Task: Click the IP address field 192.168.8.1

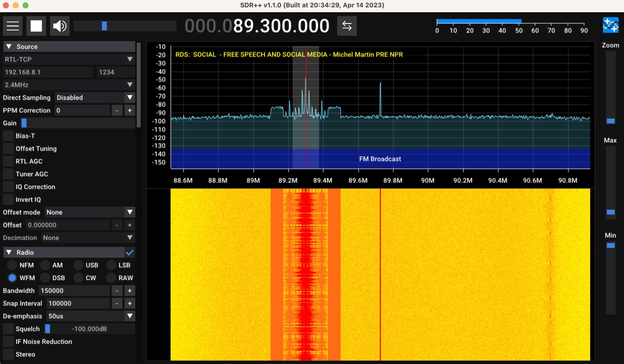Action: 48,72
